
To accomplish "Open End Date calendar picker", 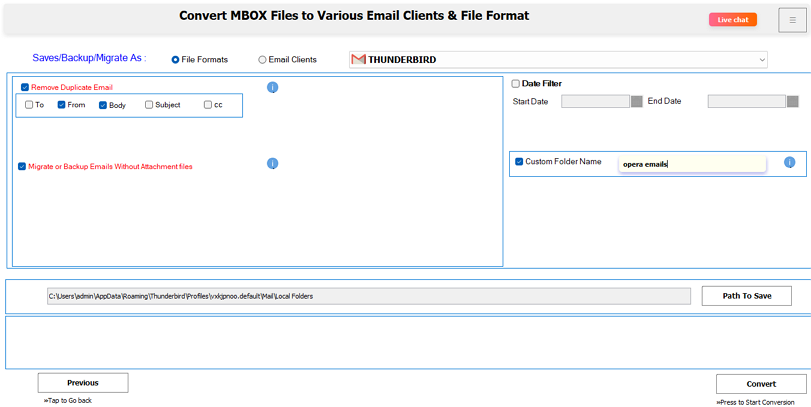I will point(792,101).
